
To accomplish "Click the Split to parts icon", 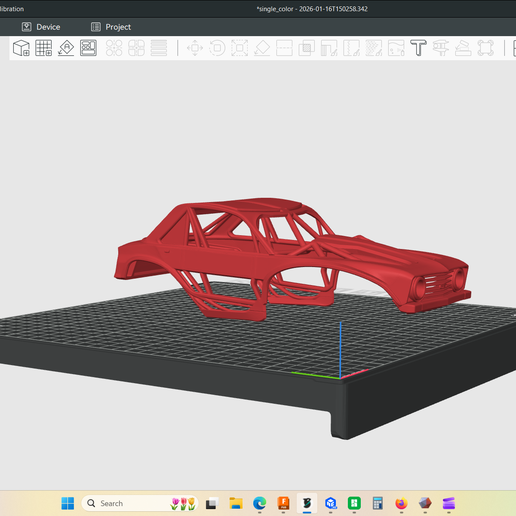I will coord(136,48).
